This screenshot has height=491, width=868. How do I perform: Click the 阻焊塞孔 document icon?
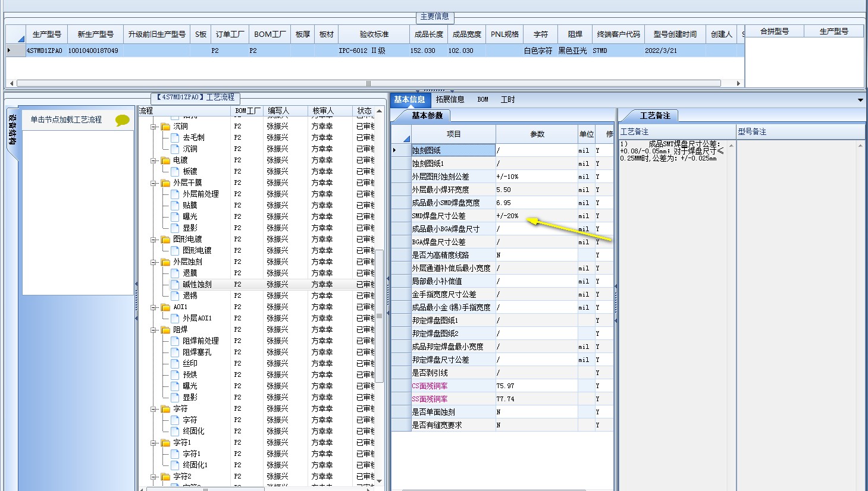[175, 352]
